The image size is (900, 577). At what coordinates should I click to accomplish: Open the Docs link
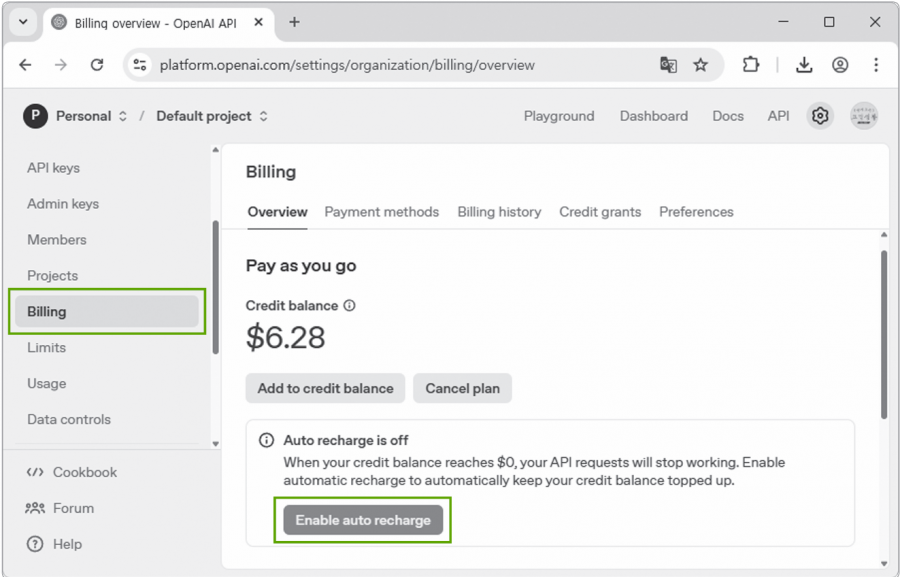(728, 116)
